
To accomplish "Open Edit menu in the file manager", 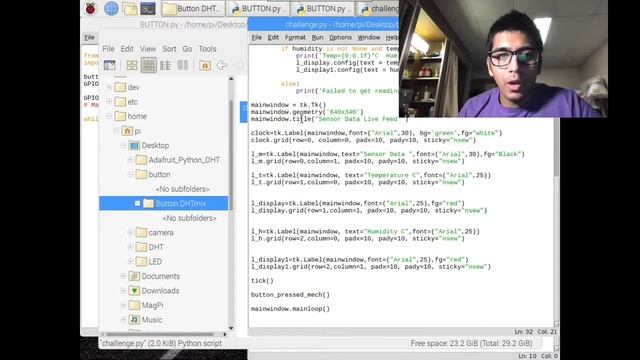I will tap(127, 49).
